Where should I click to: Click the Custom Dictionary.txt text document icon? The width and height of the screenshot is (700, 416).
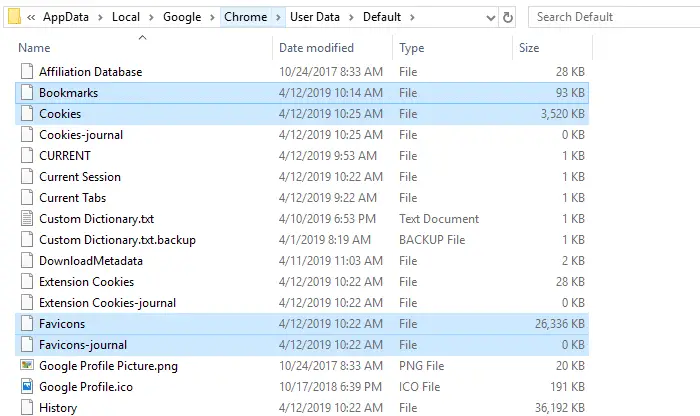click(27, 218)
